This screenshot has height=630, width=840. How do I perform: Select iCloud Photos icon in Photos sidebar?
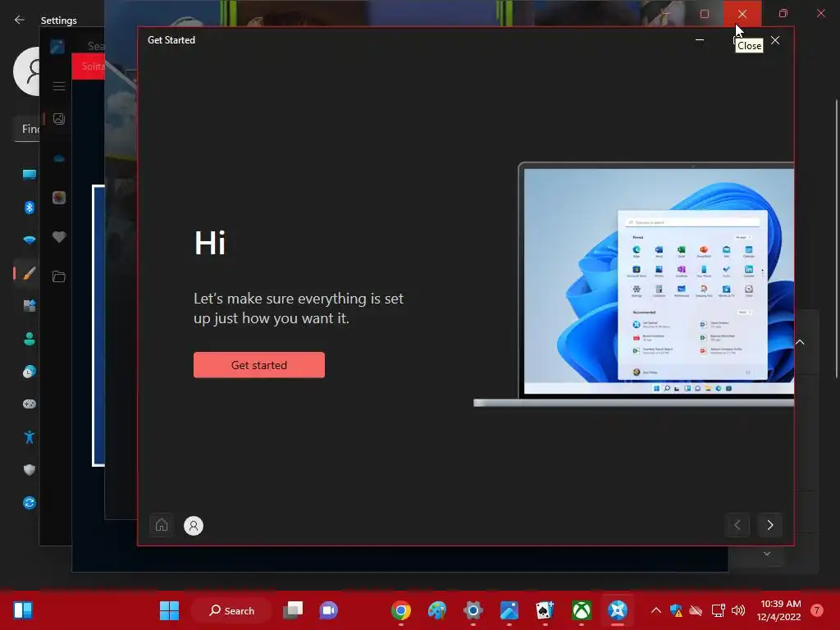59,198
